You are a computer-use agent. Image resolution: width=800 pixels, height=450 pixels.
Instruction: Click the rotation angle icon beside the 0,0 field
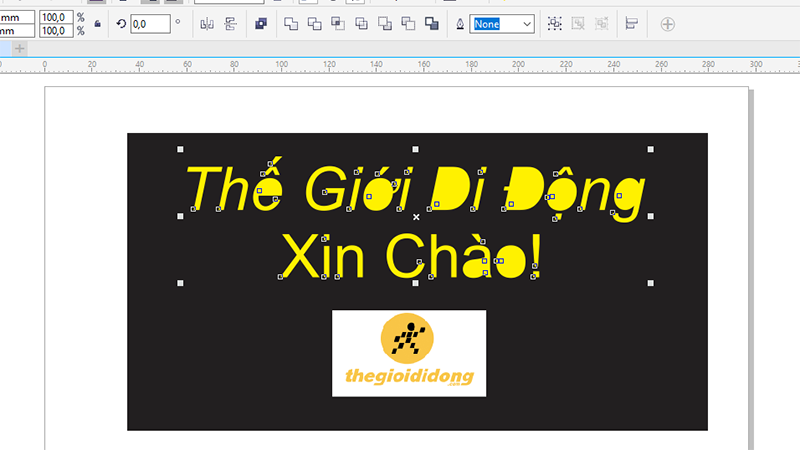[121, 24]
